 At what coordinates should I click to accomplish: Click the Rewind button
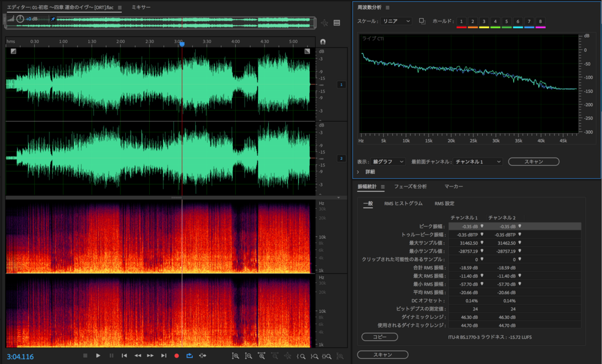point(138,356)
